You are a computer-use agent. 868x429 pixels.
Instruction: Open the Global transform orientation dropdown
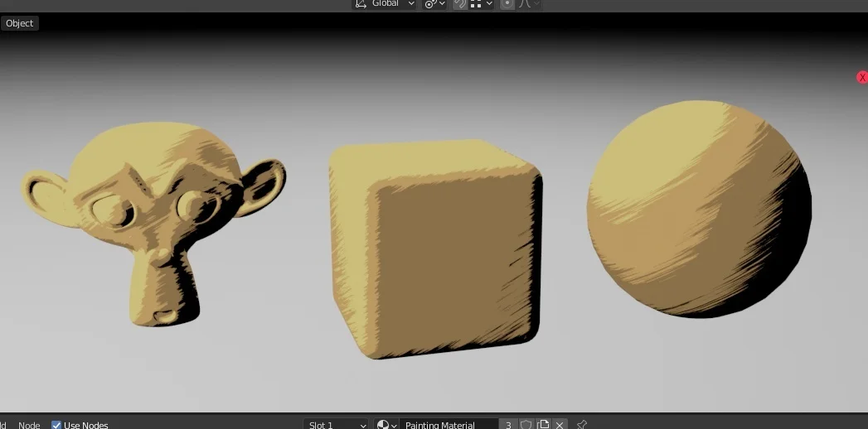click(385, 4)
